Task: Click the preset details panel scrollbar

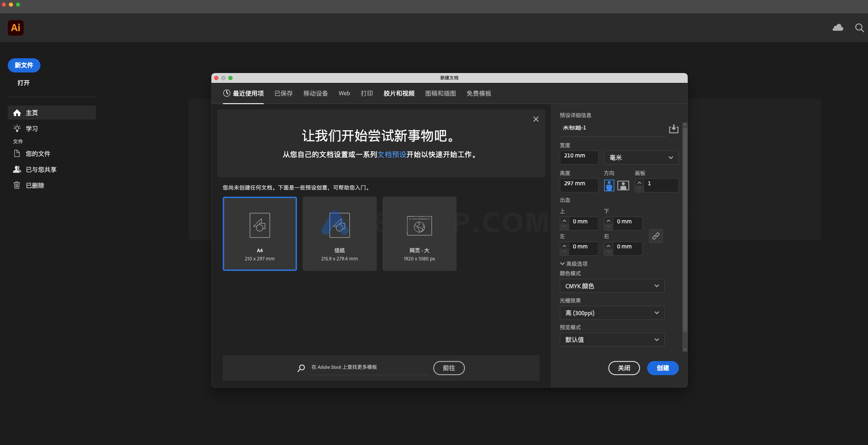Action: [x=685, y=229]
